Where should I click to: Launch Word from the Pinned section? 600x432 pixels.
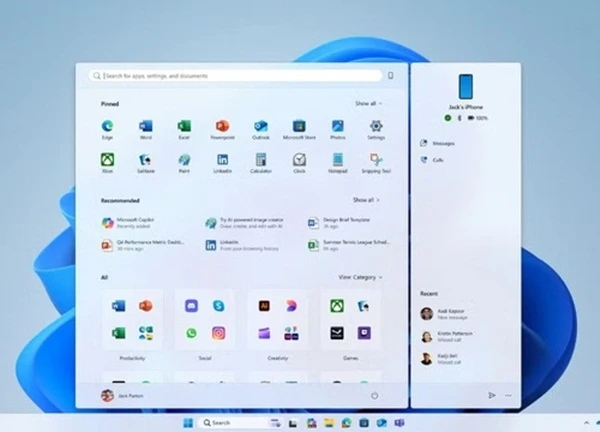point(146,129)
